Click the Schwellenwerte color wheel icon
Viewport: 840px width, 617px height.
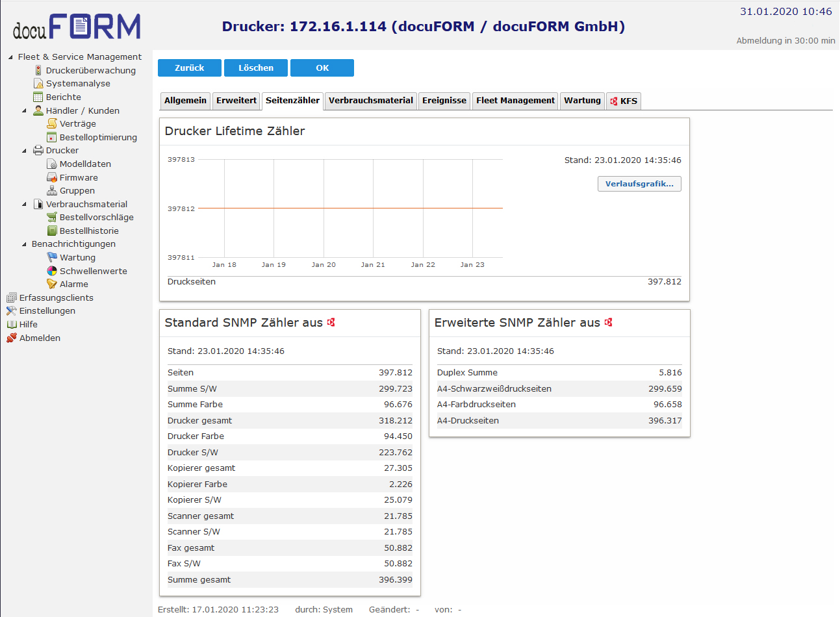click(52, 271)
